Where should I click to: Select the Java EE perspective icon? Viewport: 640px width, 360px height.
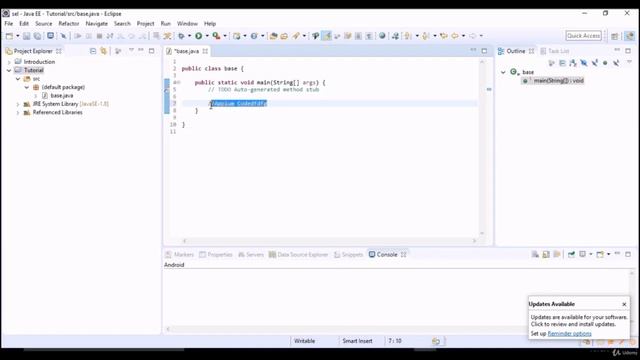tap(630, 36)
